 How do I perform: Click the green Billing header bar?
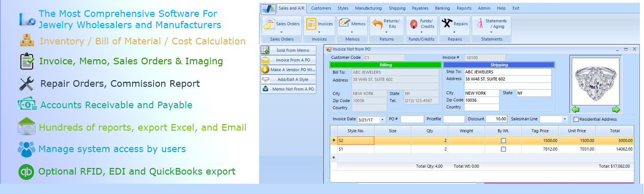pyautogui.click(x=386, y=65)
